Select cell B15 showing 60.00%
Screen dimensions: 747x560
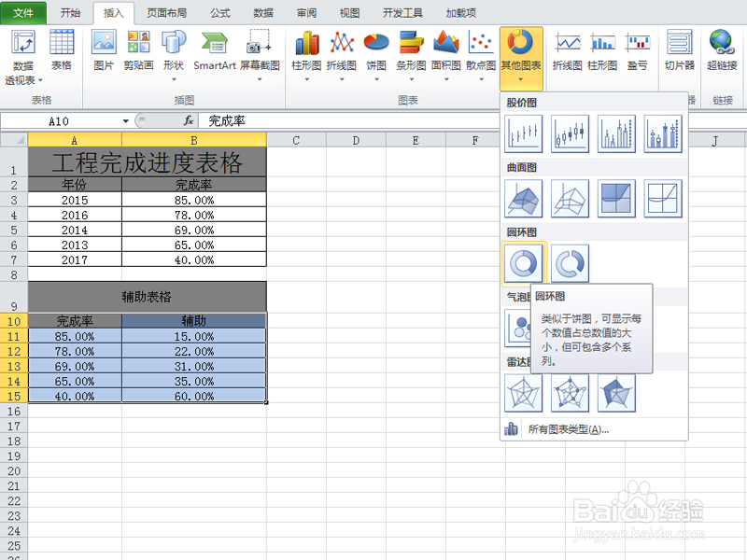click(194, 396)
